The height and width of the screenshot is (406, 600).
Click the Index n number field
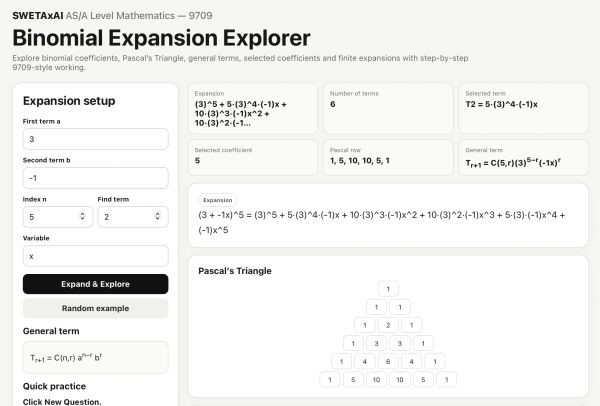coord(57,217)
